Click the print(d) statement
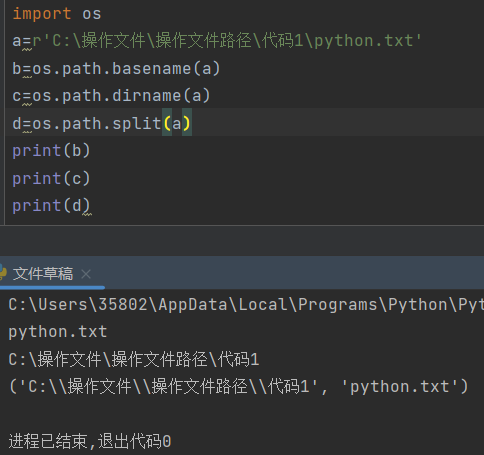 51,206
